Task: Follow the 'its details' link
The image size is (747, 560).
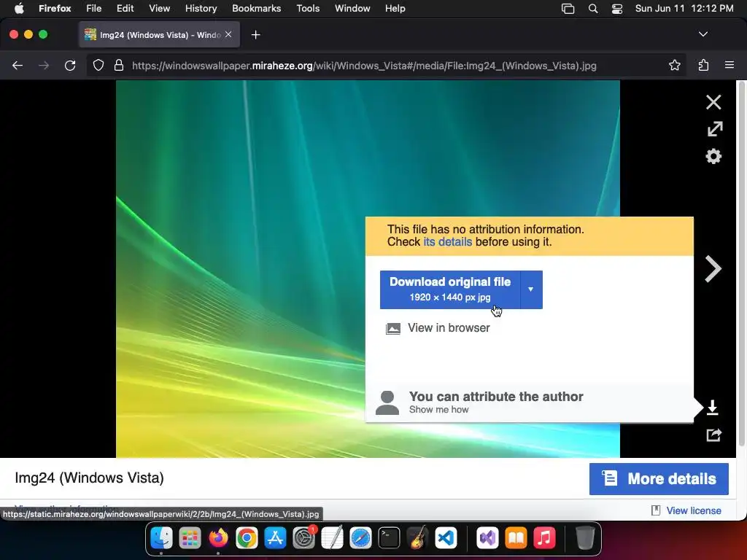Action: pos(447,242)
